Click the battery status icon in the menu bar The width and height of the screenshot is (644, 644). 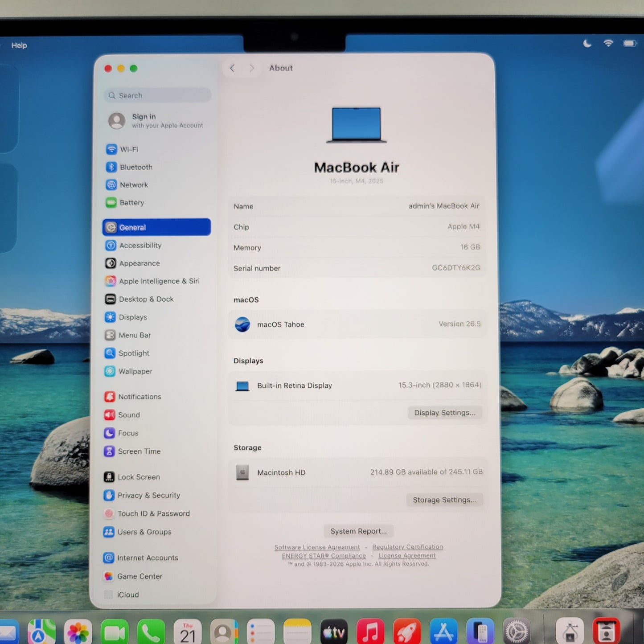coord(630,43)
